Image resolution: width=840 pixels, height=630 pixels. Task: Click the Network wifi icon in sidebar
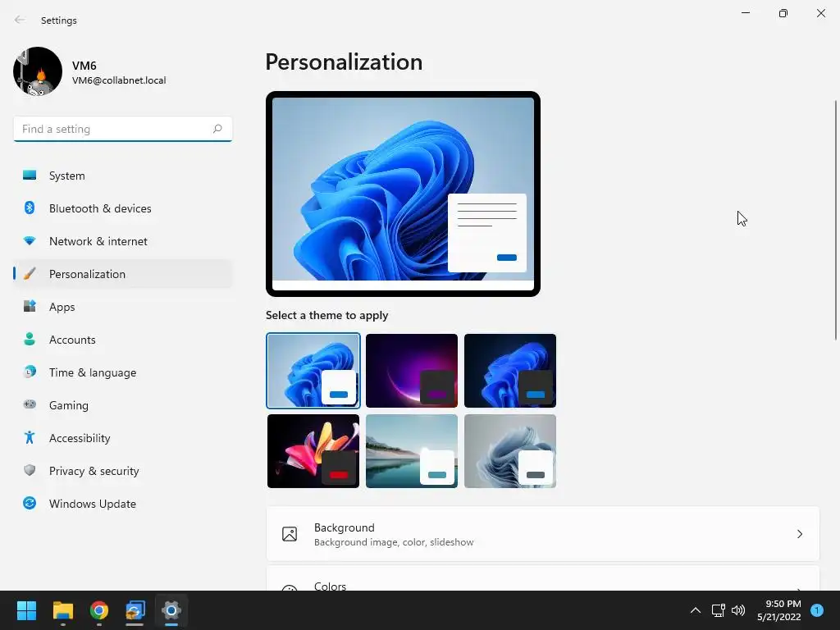pyautogui.click(x=30, y=241)
